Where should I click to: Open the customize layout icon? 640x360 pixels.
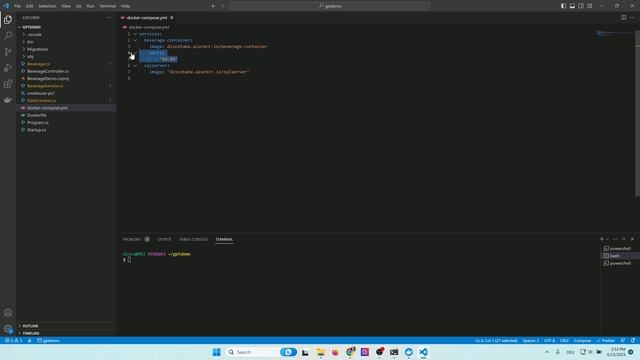[590, 6]
